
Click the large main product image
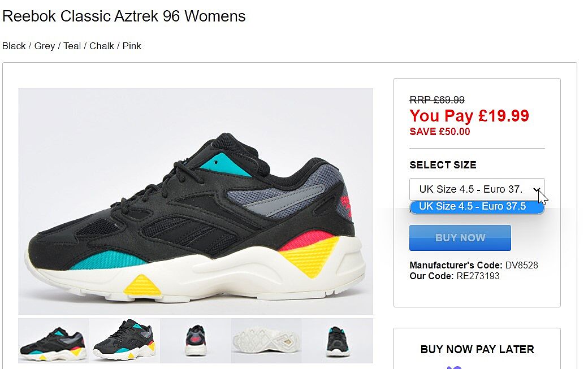196,201
